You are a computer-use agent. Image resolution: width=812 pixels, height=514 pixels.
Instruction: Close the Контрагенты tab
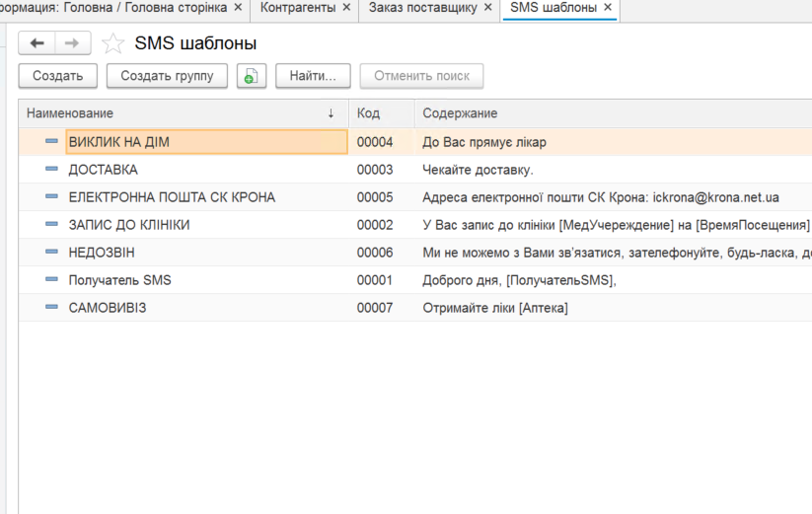(x=346, y=8)
